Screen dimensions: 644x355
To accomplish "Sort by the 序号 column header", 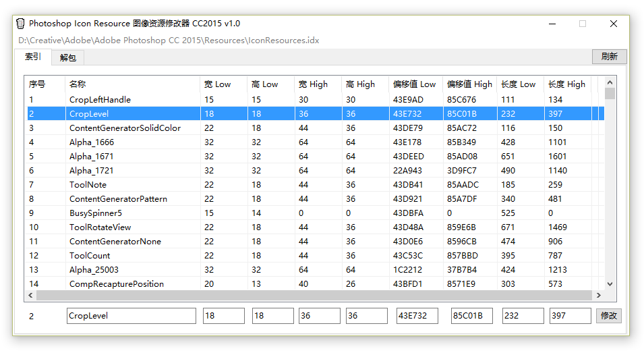I will (45, 84).
